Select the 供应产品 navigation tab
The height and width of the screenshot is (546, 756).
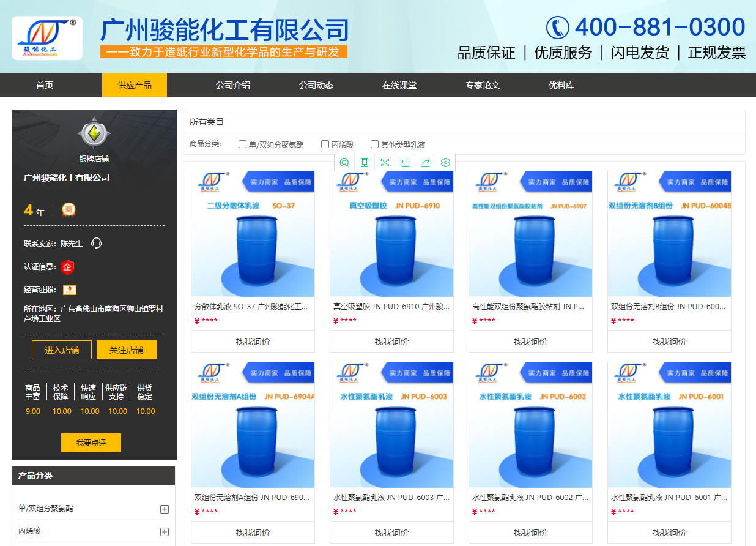(x=135, y=85)
